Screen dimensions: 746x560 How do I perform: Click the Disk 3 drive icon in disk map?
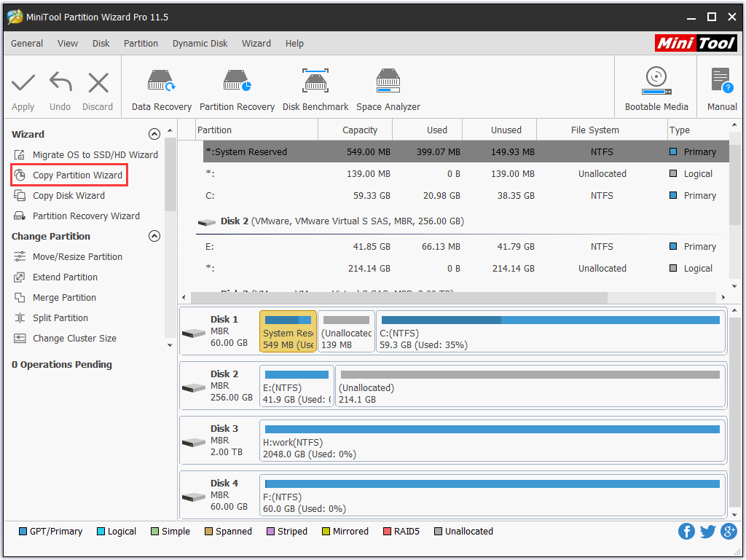(194, 442)
